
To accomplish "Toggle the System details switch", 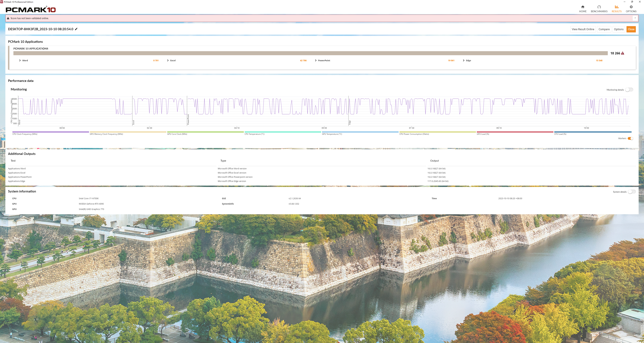I will click(631, 192).
